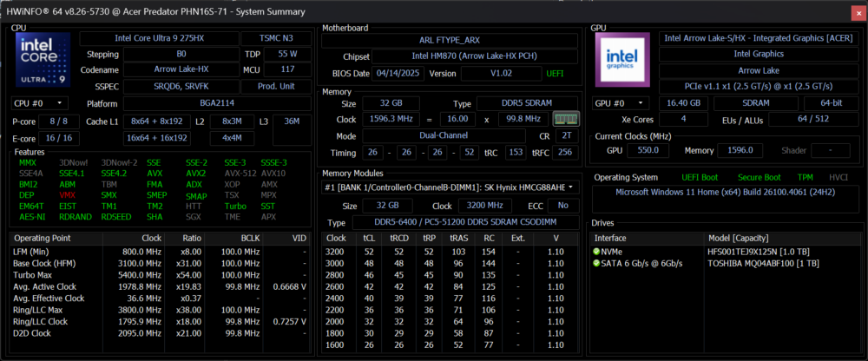Click the SSPEC value SRQD6, SRVFK
This screenshot has height=361, width=868.
point(181,87)
